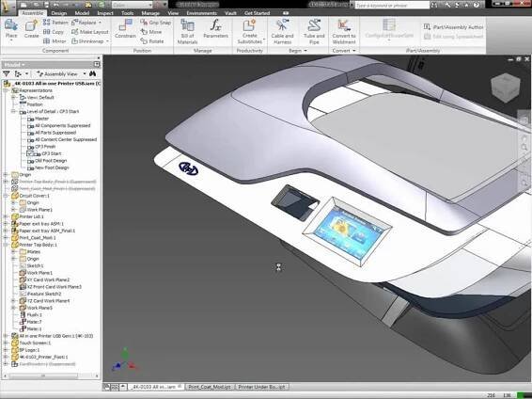Open the fx Parameters dialog

tap(216, 28)
